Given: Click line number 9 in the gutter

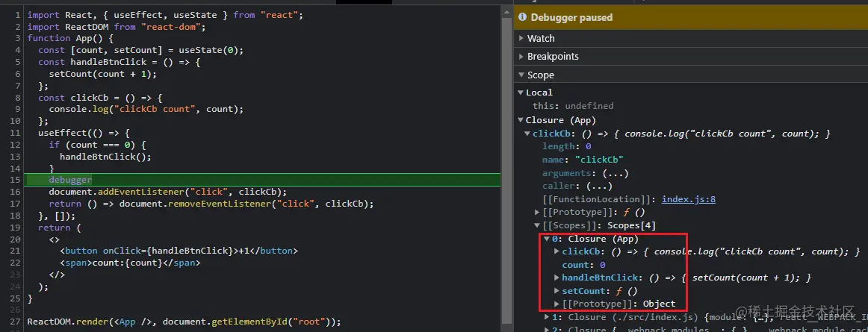Looking at the screenshot, I should [18, 109].
